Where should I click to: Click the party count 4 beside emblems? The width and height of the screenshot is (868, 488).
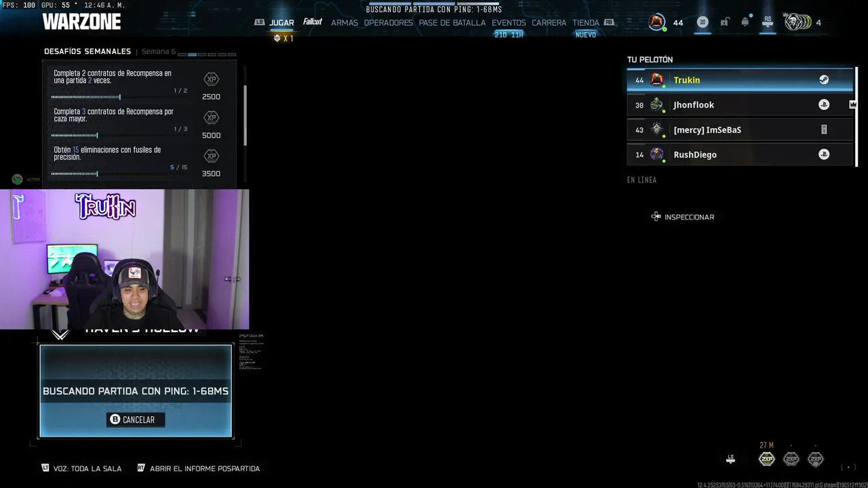click(818, 22)
